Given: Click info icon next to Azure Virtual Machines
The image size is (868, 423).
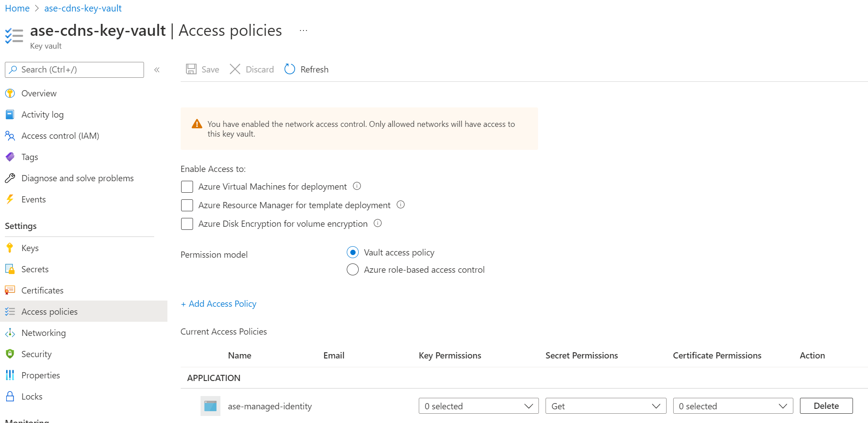Looking at the screenshot, I should click(357, 186).
